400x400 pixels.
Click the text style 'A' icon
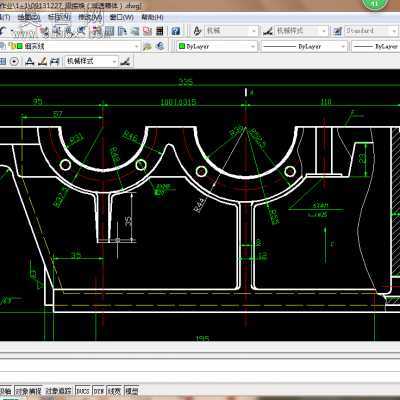tap(197, 31)
